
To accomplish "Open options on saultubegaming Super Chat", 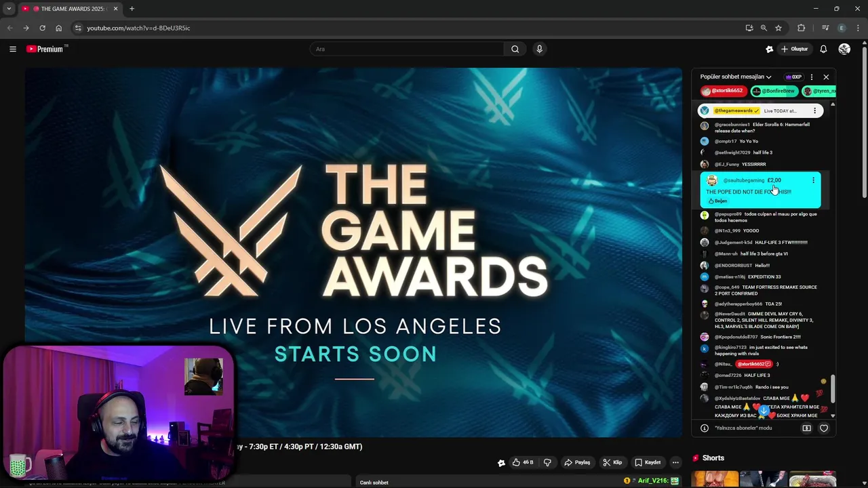I will pyautogui.click(x=813, y=180).
